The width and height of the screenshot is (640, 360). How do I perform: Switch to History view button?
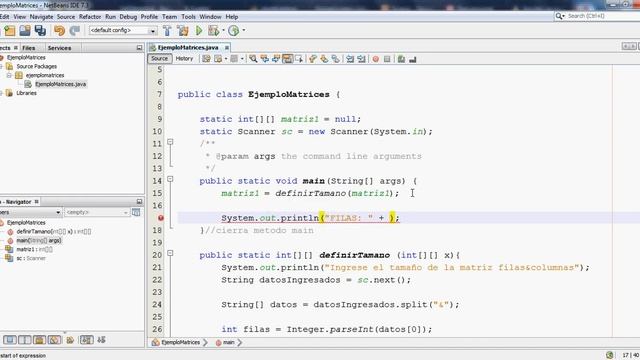tap(184, 59)
